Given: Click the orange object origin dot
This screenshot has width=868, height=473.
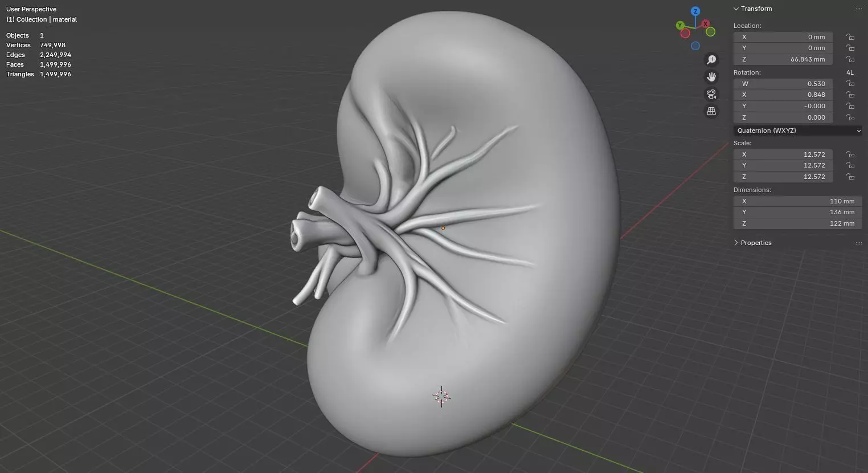Looking at the screenshot, I should click(443, 228).
